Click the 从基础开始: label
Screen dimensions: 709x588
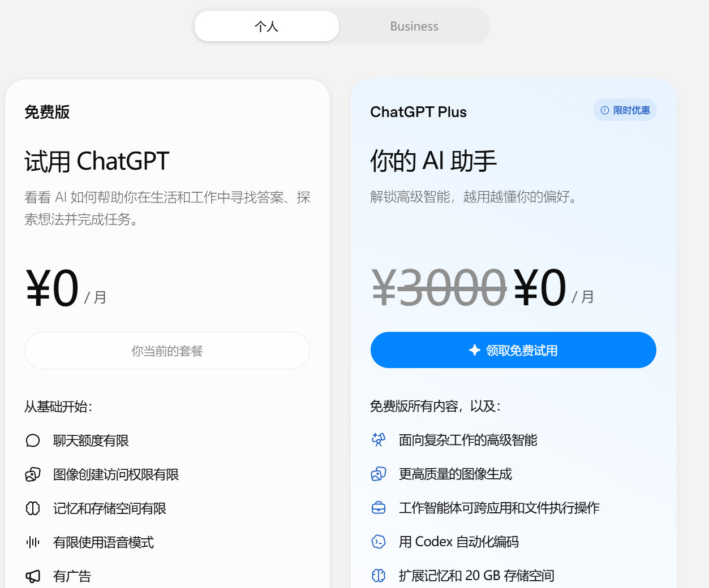(58, 407)
